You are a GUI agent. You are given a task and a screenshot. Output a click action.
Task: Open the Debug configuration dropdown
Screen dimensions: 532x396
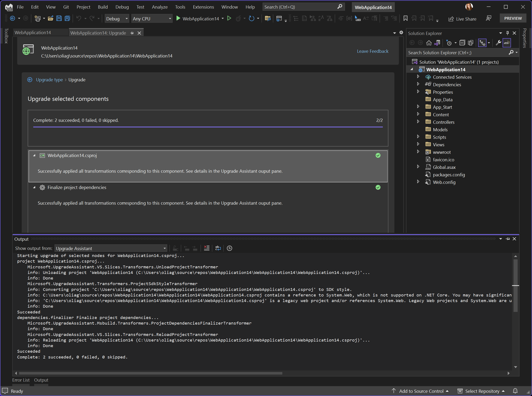coord(117,18)
